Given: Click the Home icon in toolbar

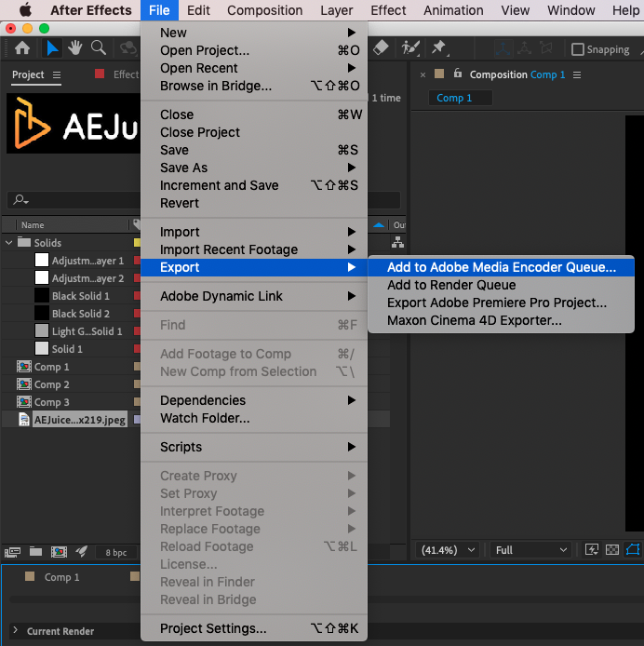Looking at the screenshot, I should pyautogui.click(x=22, y=48).
